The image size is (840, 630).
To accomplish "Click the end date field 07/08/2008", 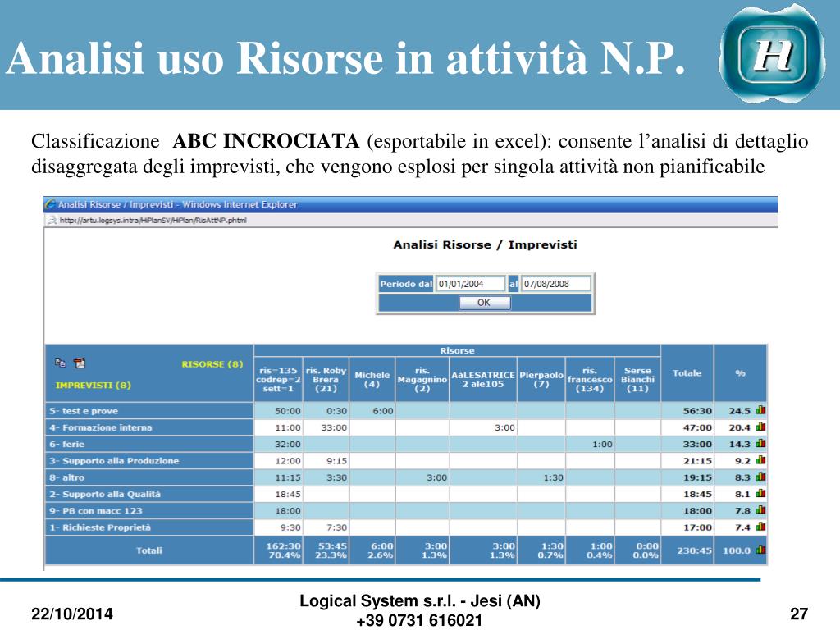I will tap(555, 284).
